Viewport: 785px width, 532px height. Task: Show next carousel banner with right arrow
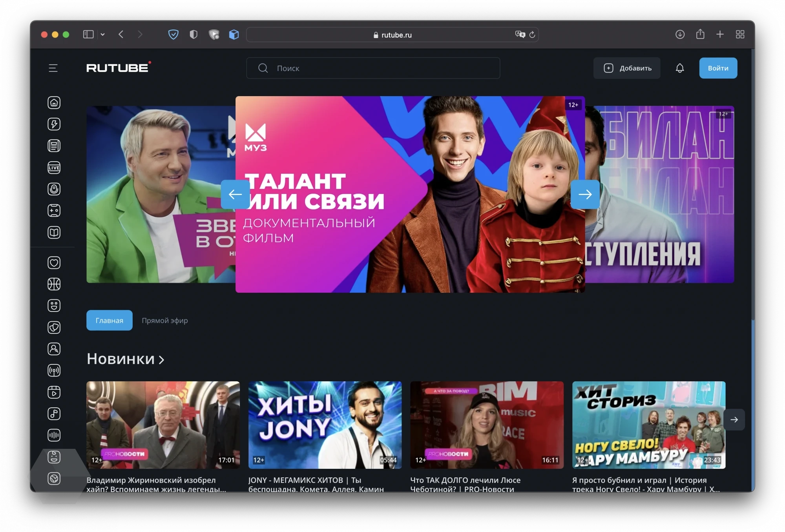point(585,194)
